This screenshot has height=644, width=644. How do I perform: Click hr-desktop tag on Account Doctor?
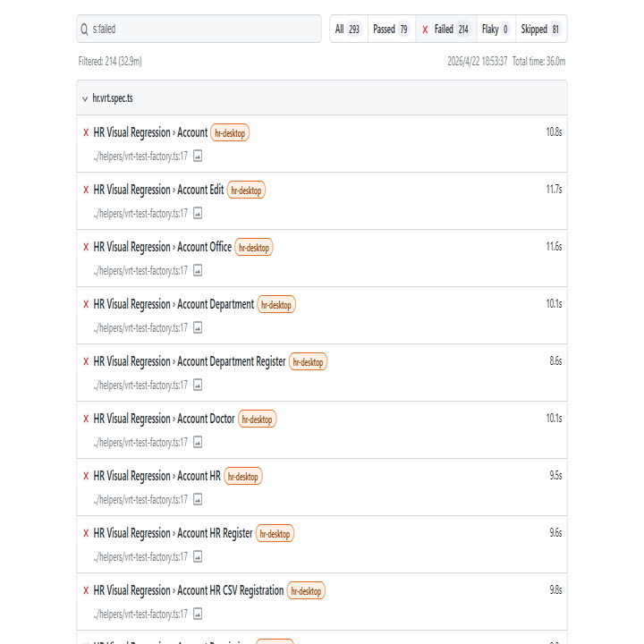coord(258,419)
